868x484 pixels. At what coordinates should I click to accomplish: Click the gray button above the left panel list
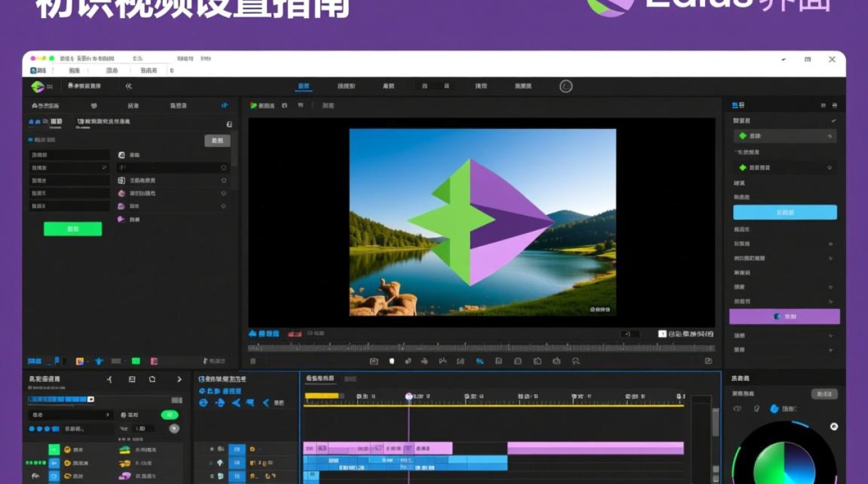[x=217, y=141]
